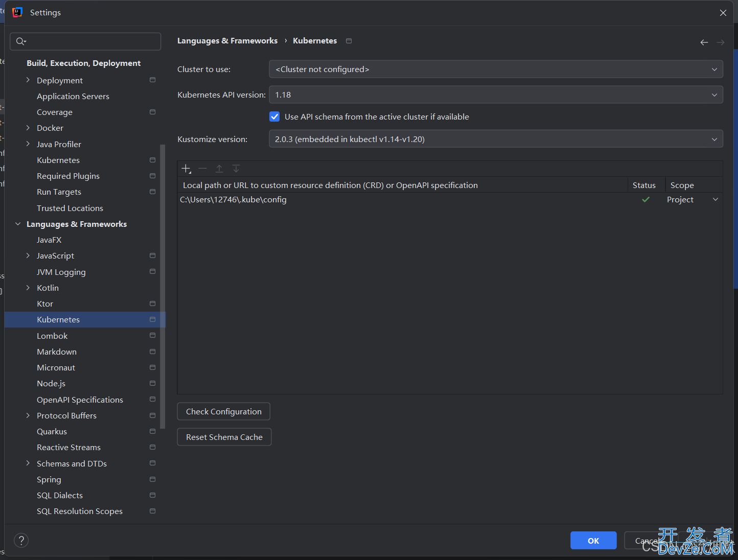The width and height of the screenshot is (738, 560).
Task: Click the add CRD path plus icon
Action: coord(186,169)
